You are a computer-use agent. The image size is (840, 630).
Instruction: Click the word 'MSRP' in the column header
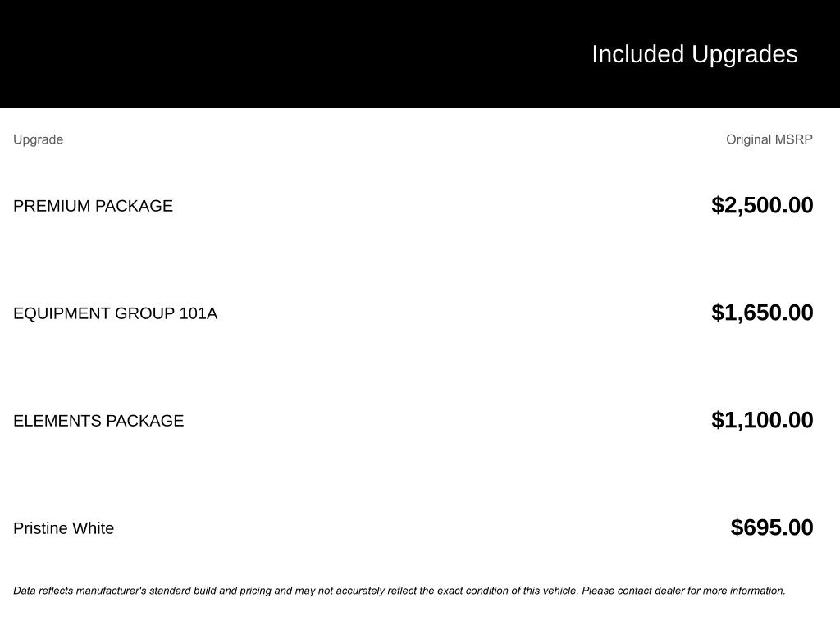pos(794,139)
